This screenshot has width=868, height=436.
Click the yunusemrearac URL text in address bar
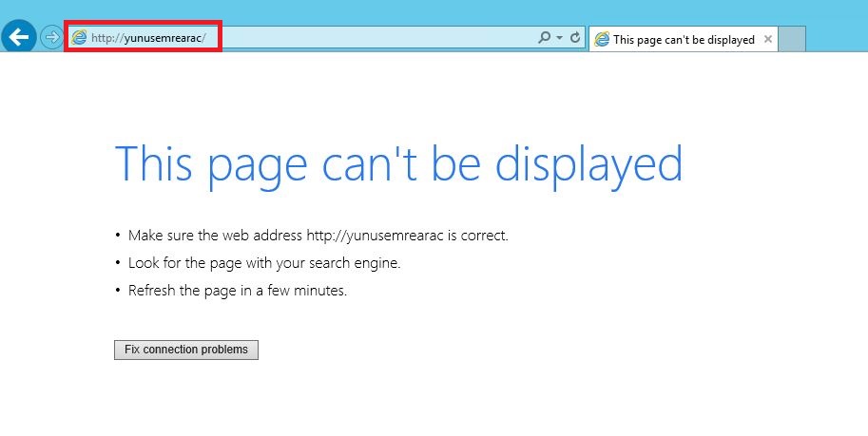(x=164, y=38)
